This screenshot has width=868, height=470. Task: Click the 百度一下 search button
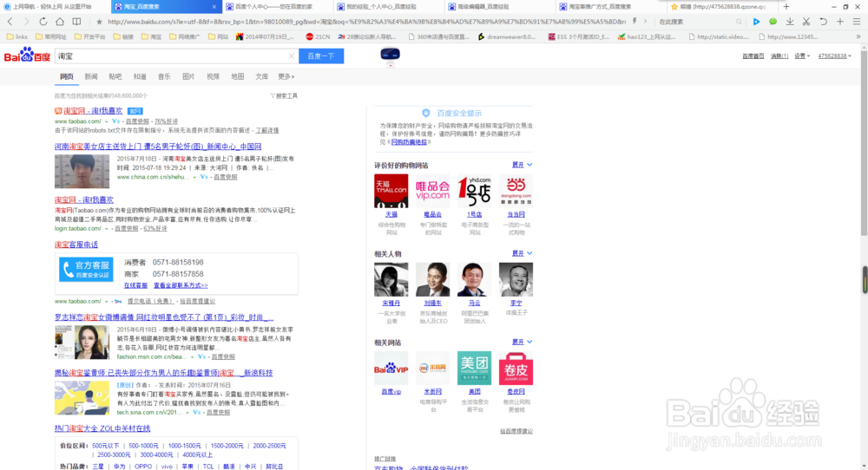321,55
